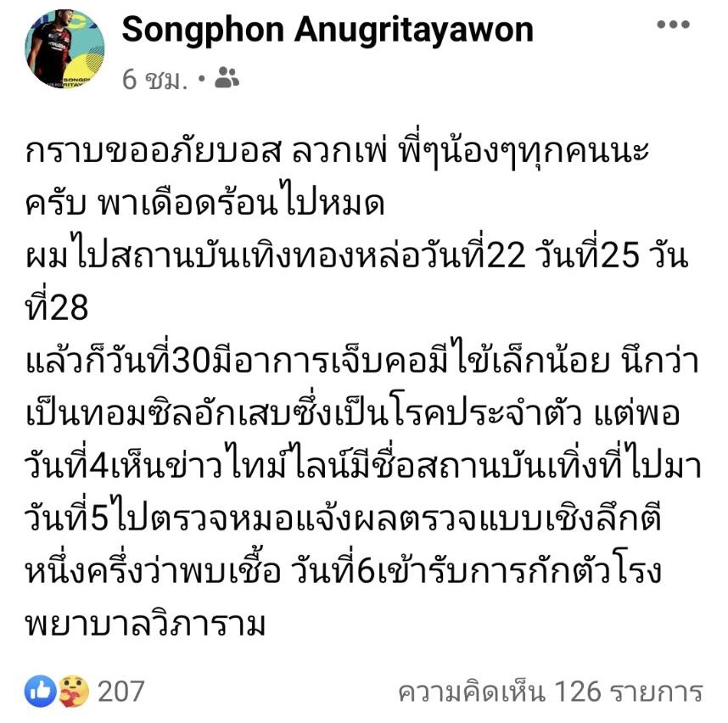Image resolution: width=728 pixels, height=723 pixels.
Task: Click the '6 ชม.' post timestamp
Action: (155, 80)
